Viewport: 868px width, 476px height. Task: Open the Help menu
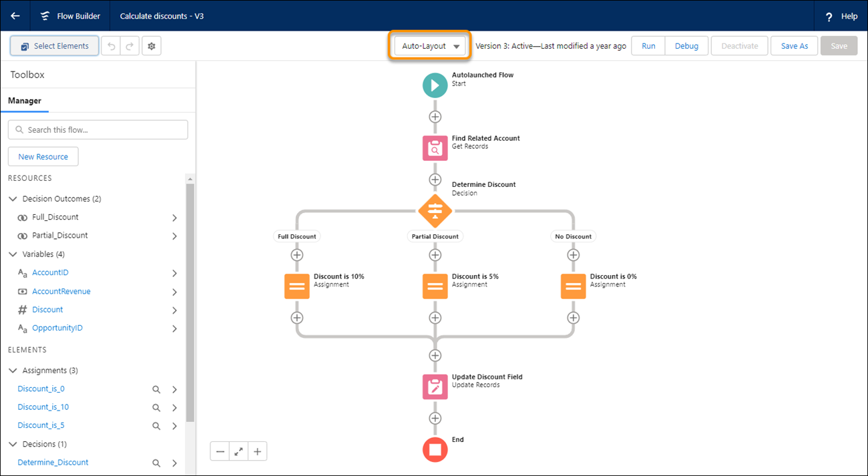click(841, 16)
